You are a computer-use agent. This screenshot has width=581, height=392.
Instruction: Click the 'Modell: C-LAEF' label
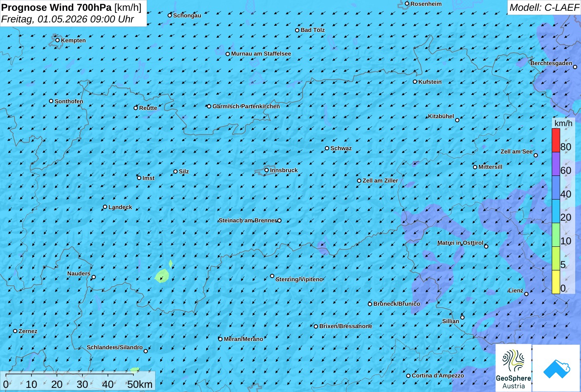[544, 7]
